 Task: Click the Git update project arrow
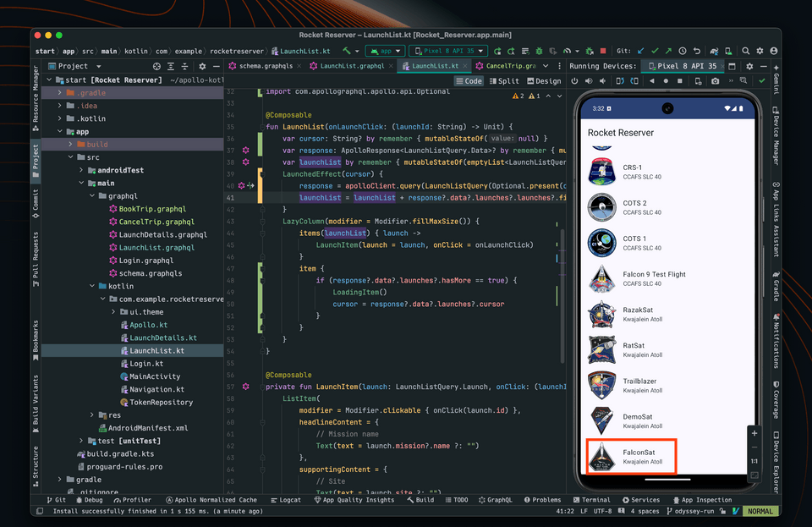point(640,51)
